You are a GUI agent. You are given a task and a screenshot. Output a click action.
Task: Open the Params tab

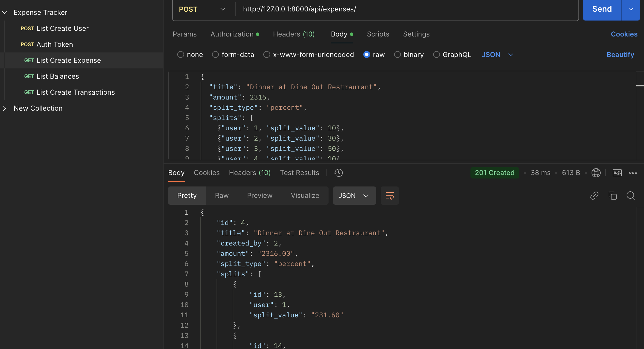coord(185,34)
